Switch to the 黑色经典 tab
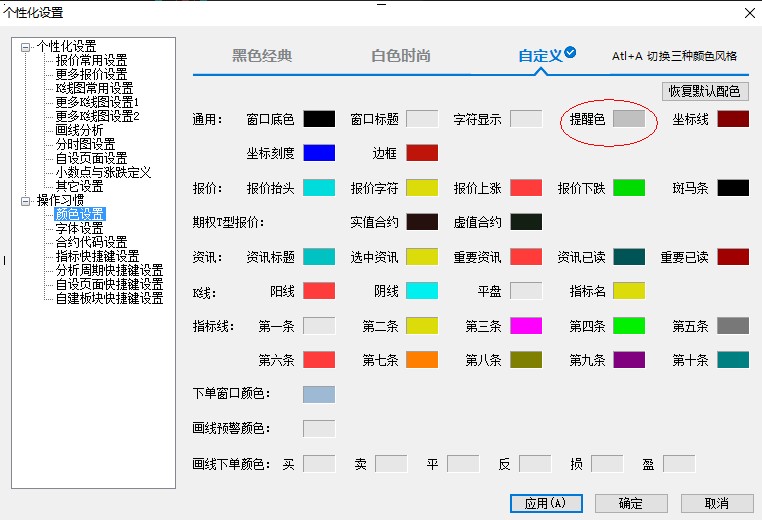762x520 pixels. click(262, 56)
